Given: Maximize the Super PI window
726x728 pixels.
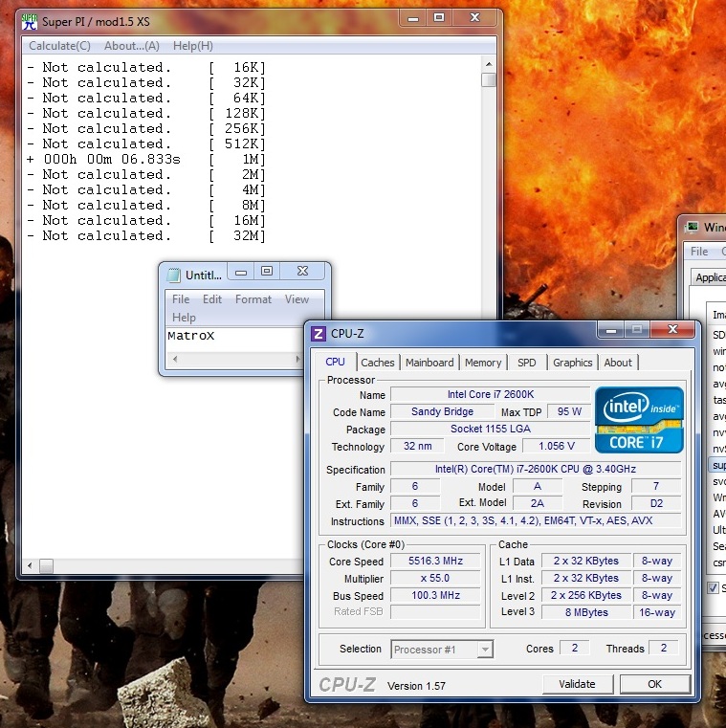Looking at the screenshot, I should (x=438, y=18).
